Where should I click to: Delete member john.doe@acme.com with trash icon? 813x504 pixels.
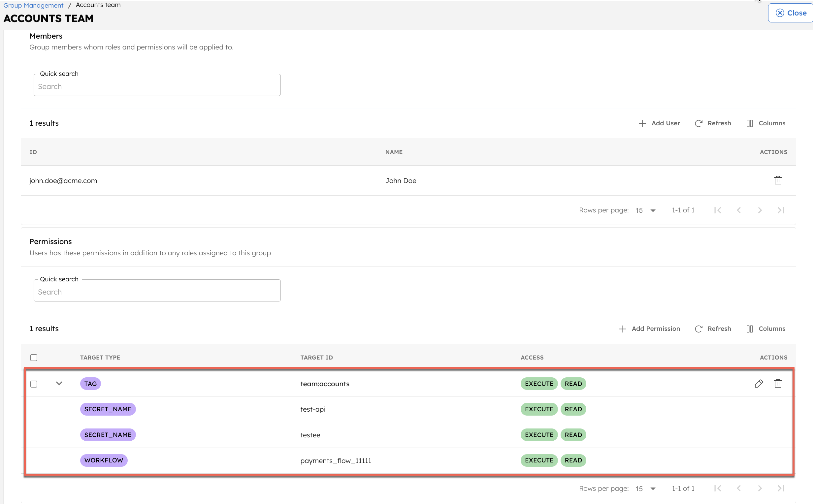[x=778, y=180]
